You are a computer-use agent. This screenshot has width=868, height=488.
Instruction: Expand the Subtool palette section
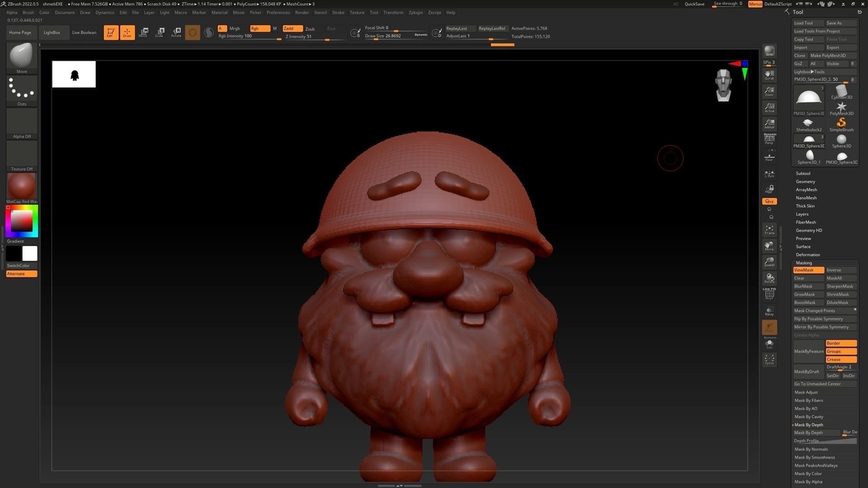tap(803, 174)
